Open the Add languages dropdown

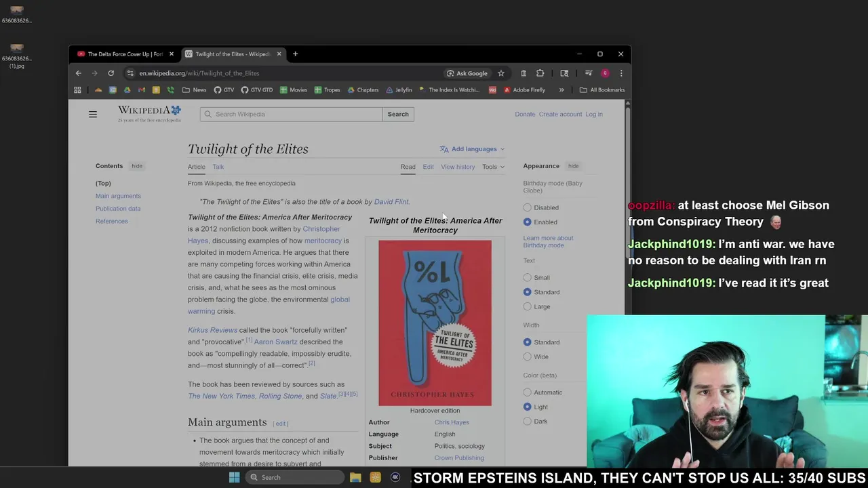(472, 149)
